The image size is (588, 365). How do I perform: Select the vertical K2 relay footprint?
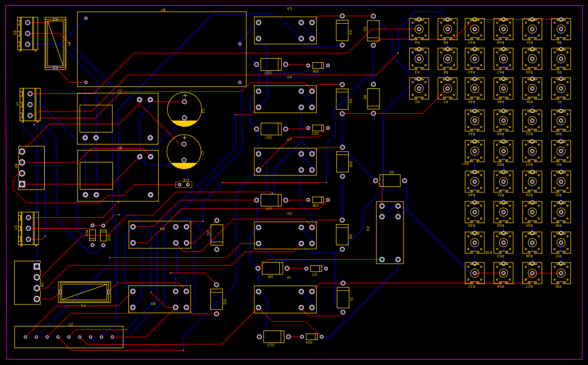tap(390, 233)
